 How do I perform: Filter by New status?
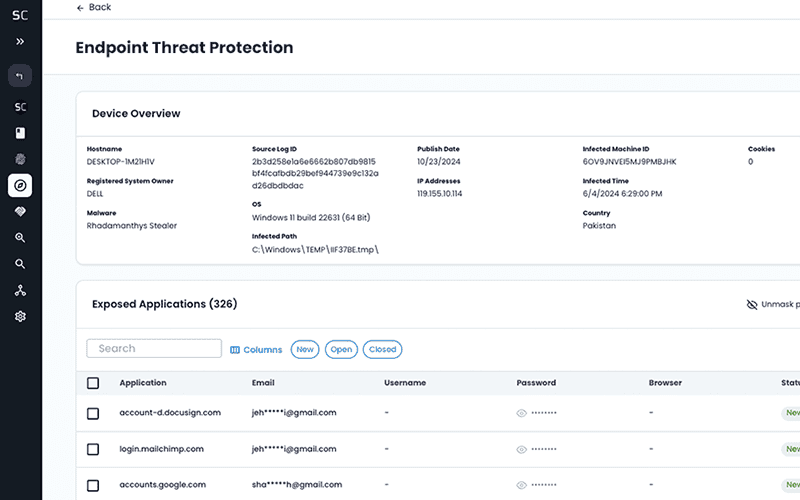pyautogui.click(x=305, y=349)
